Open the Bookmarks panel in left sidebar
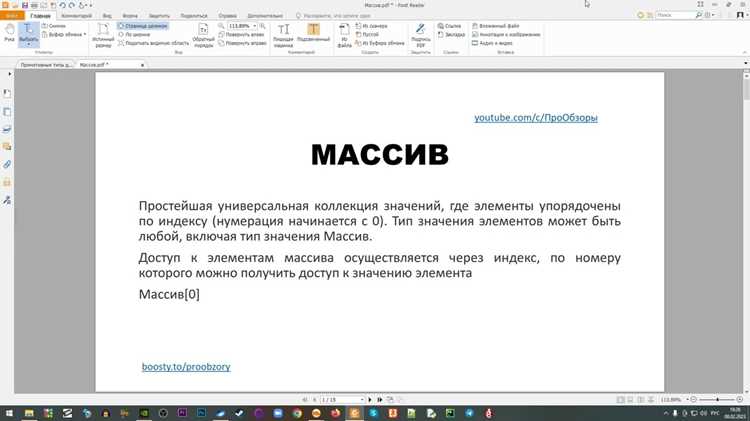 point(7,94)
